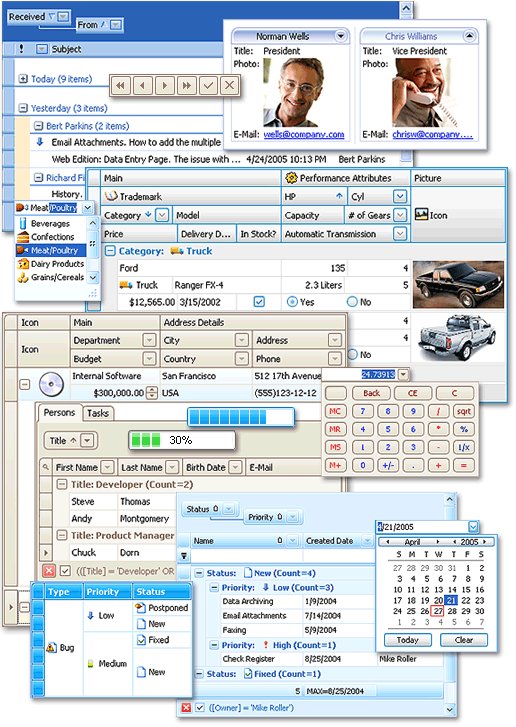Collapse the Priority: High (Count=1) group
516x727 pixels.
click(214, 645)
